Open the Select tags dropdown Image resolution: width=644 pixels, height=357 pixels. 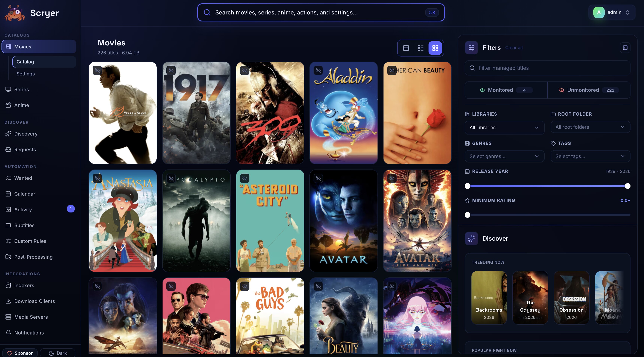coord(590,156)
